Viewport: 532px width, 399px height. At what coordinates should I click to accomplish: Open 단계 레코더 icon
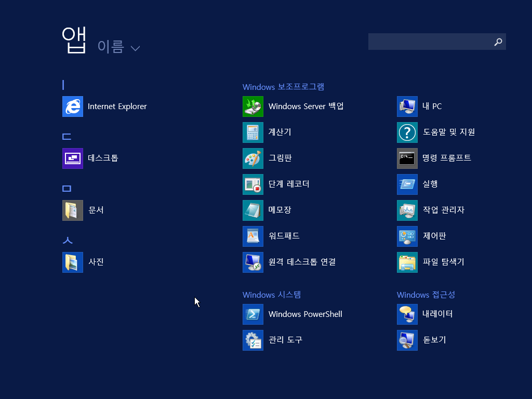coord(253,184)
